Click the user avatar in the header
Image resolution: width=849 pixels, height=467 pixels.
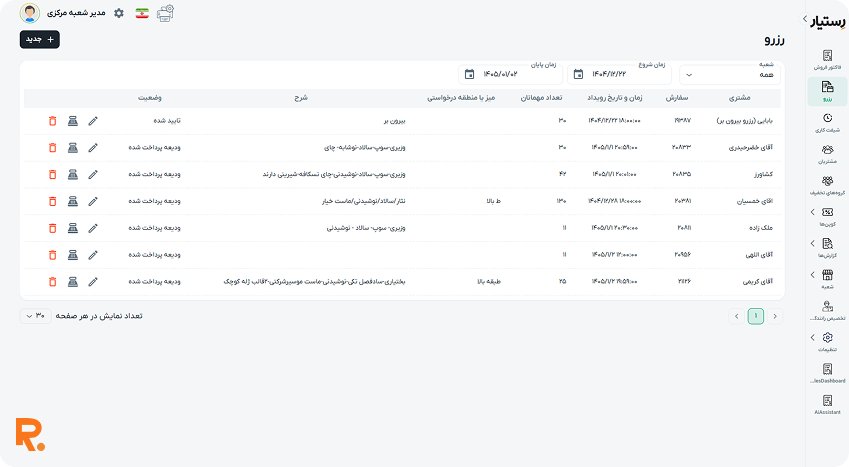(x=30, y=13)
